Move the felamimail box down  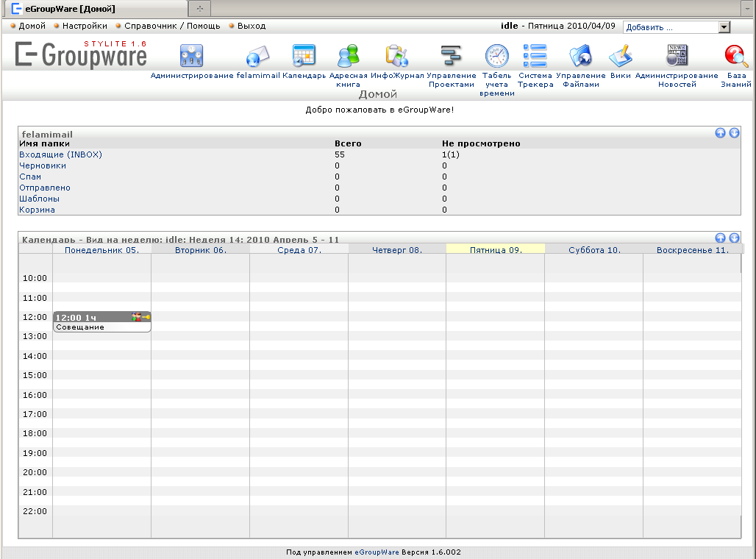tap(734, 132)
